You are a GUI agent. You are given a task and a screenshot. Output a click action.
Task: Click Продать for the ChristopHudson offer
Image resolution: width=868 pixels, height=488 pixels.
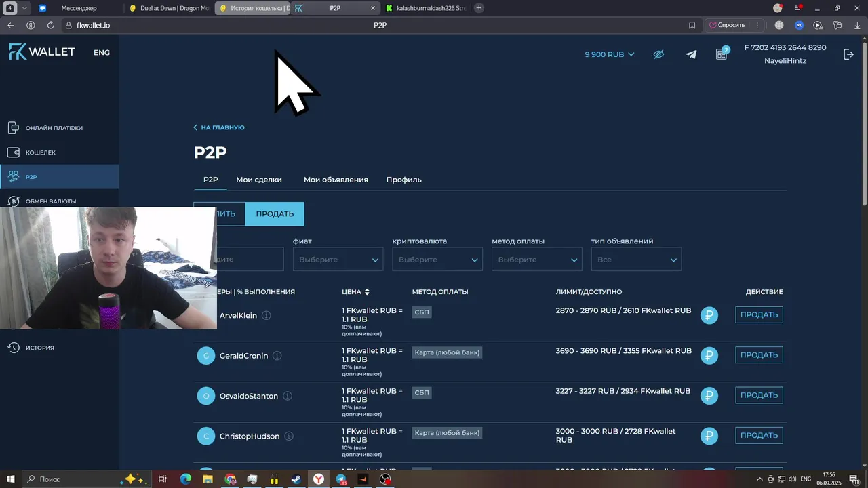(759, 435)
